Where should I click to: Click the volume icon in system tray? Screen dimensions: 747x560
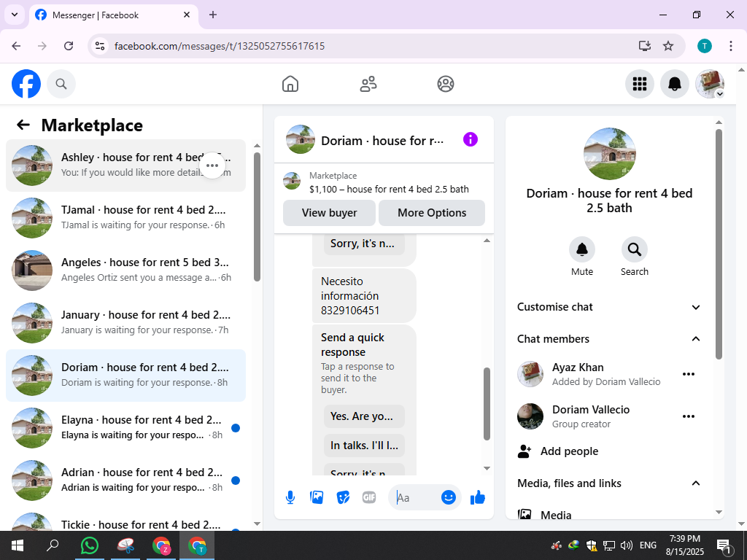coord(627,545)
